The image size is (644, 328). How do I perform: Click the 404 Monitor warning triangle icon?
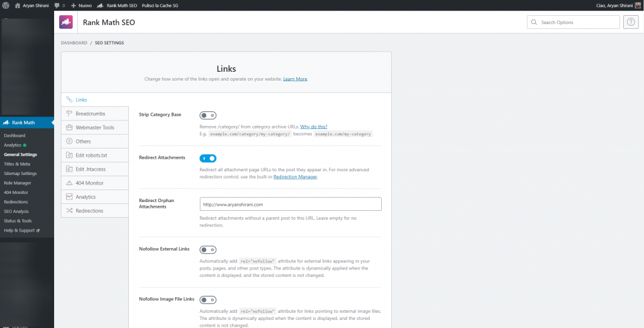pyautogui.click(x=69, y=183)
